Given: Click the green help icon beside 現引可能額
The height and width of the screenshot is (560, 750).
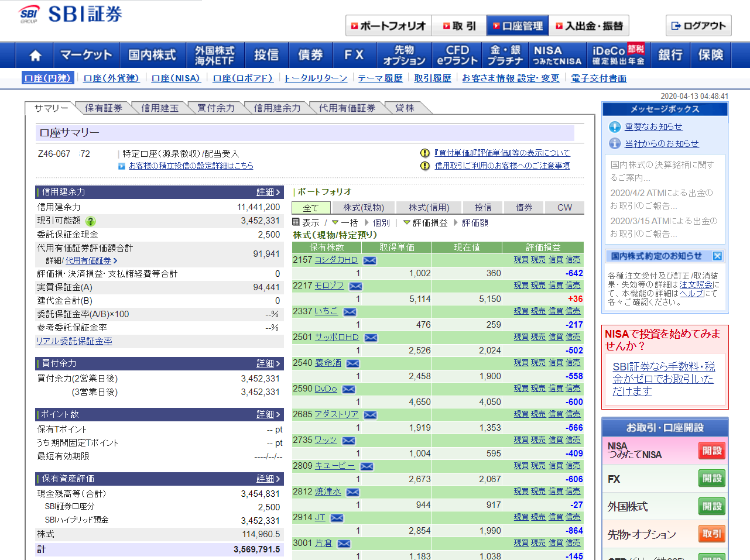Looking at the screenshot, I should point(91,221).
